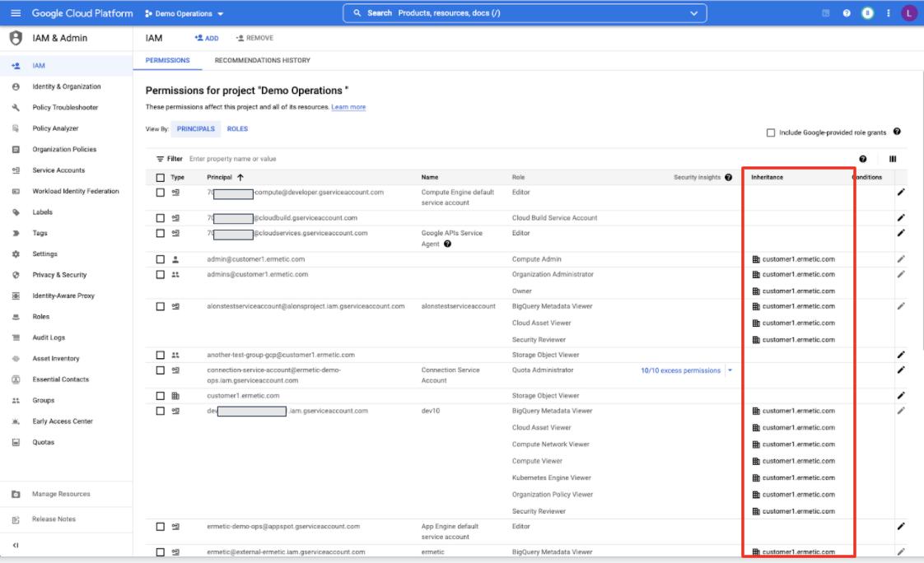Open the hamburger navigation menu
This screenshot has height=563, width=924.
(x=16, y=13)
